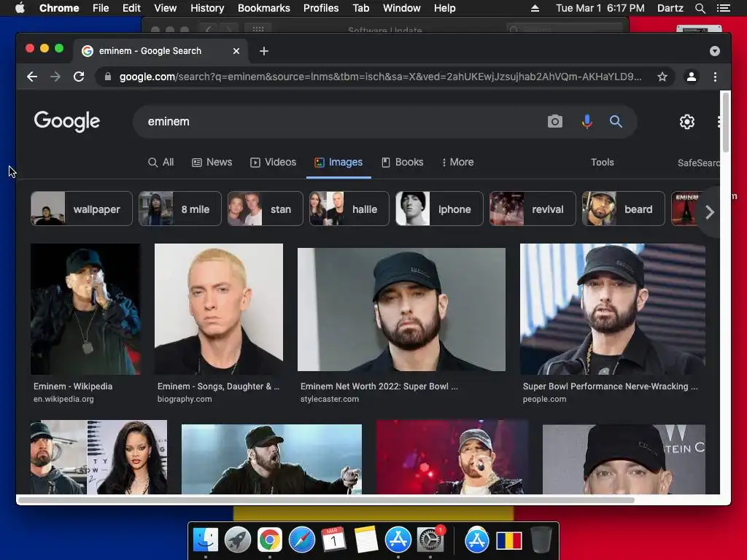Open the Profiles menu in menu bar
This screenshot has height=560, width=747.
[x=321, y=8]
